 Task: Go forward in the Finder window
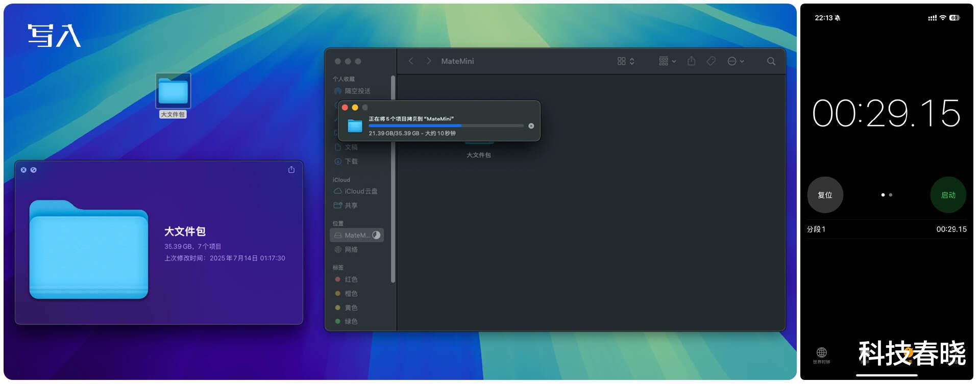point(429,61)
